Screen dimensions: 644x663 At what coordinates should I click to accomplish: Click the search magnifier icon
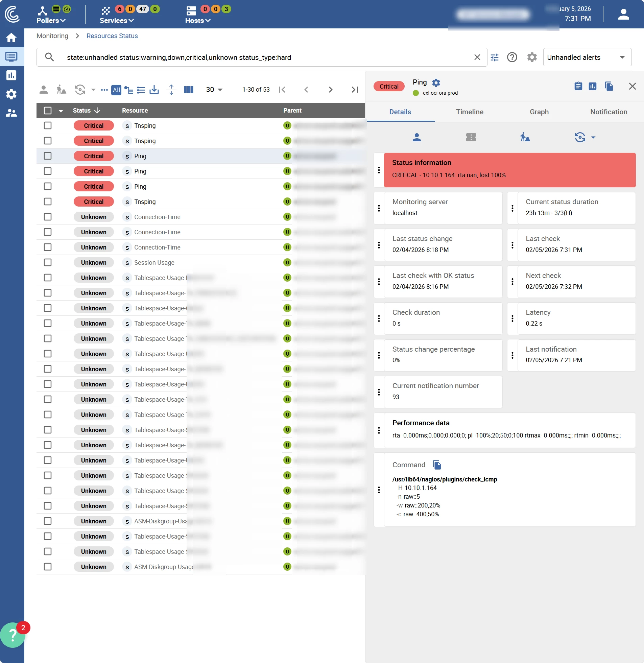[49, 57]
